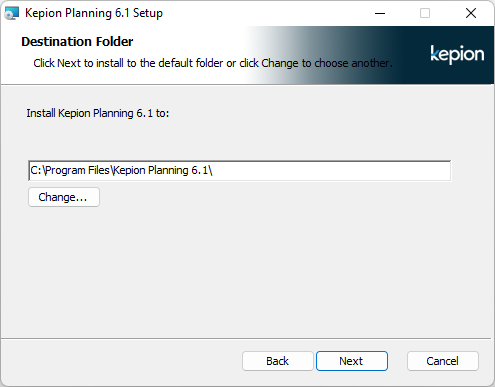Abort installation with the Cancel button
The height and width of the screenshot is (387, 495).
pos(443,361)
